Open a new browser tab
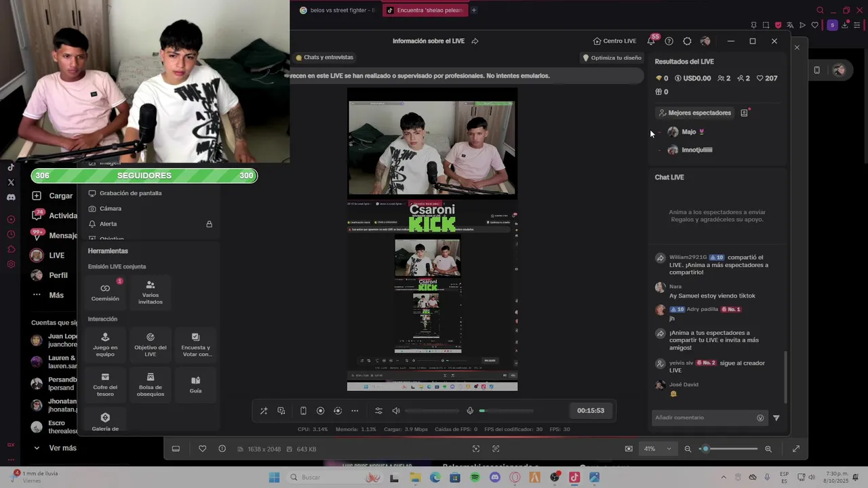This screenshot has width=868, height=488. tap(474, 10)
